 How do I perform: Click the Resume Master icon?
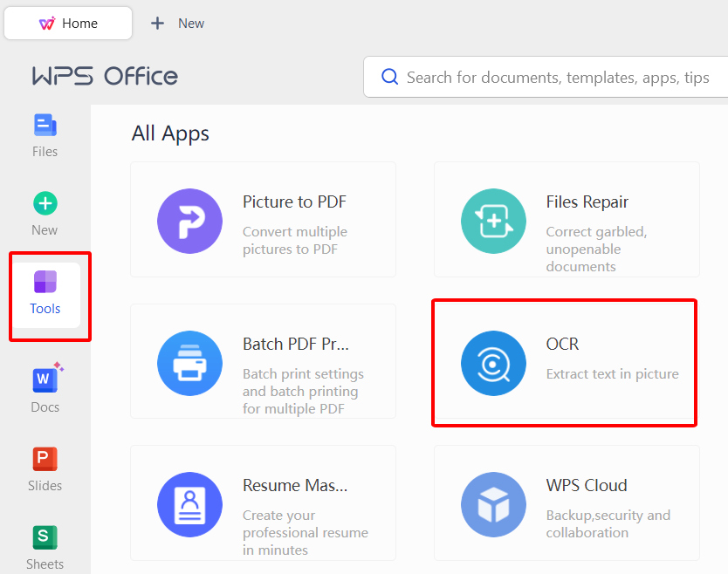coord(190,505)
